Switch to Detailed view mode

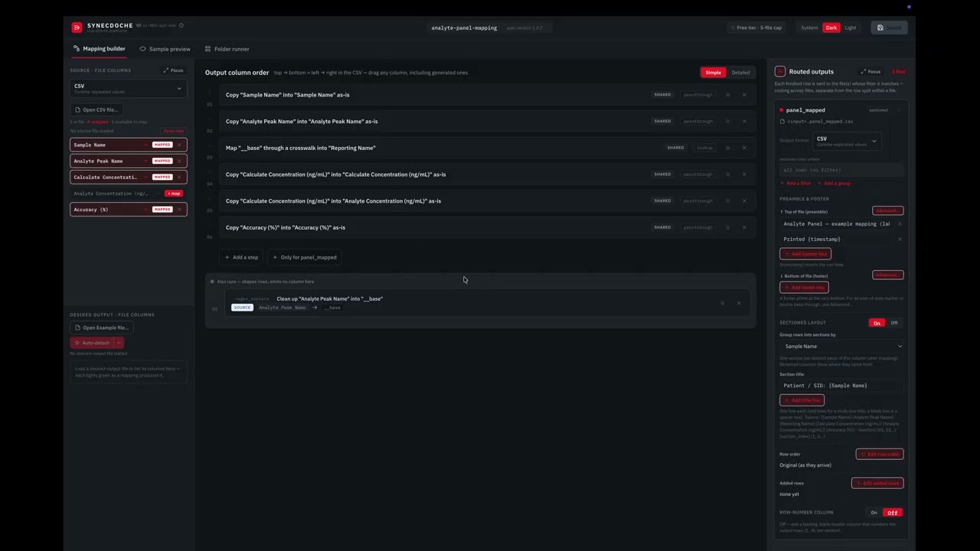740,73
